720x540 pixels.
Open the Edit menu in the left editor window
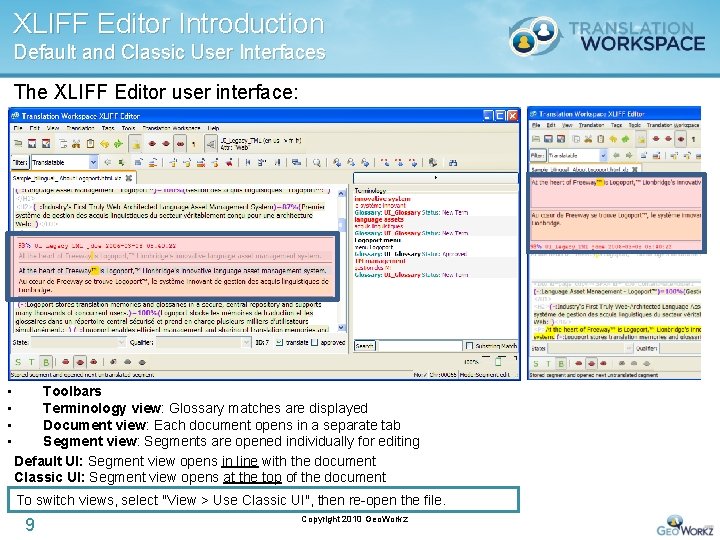[x=35, y=128]
